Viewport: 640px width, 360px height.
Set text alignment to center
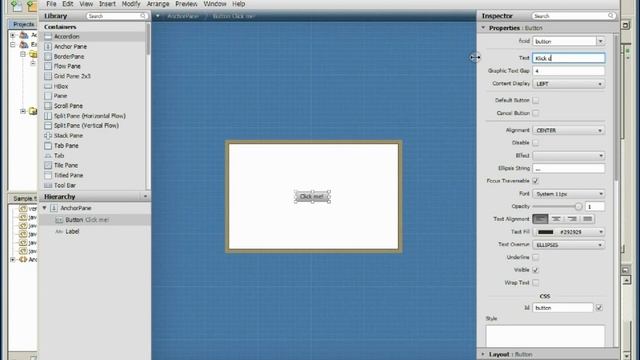point(556,219)
